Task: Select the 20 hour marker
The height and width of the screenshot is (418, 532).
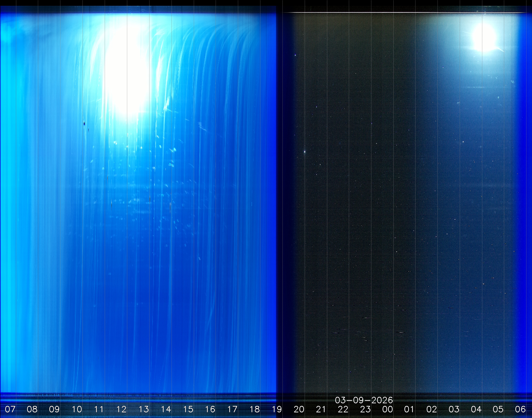Action: (x=299, y=409)
